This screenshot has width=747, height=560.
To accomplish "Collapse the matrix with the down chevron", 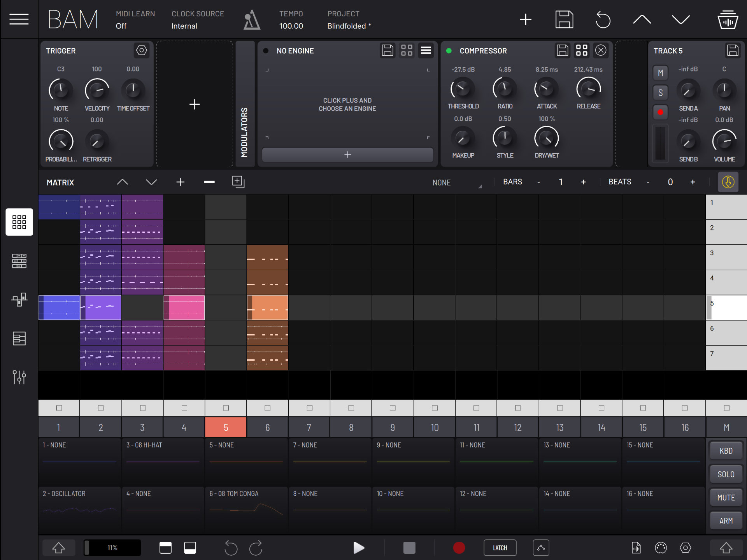I will coord(151,182).
